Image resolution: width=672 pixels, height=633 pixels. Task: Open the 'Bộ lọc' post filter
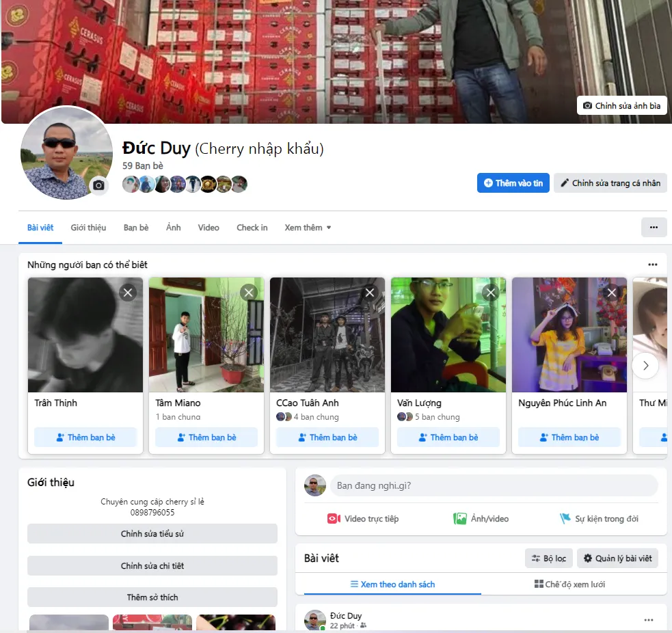(x=549, y=558)
